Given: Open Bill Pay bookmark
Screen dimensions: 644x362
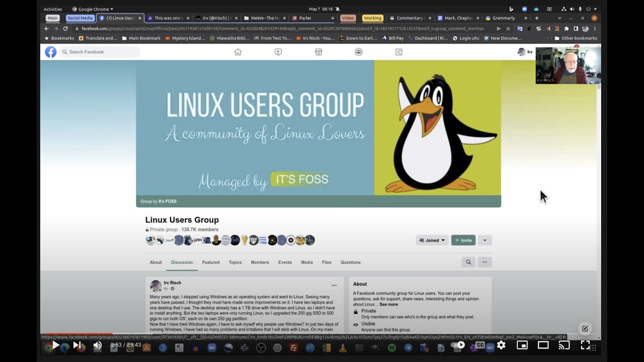Looking at the screenshot, I should [x=392, y=38].
